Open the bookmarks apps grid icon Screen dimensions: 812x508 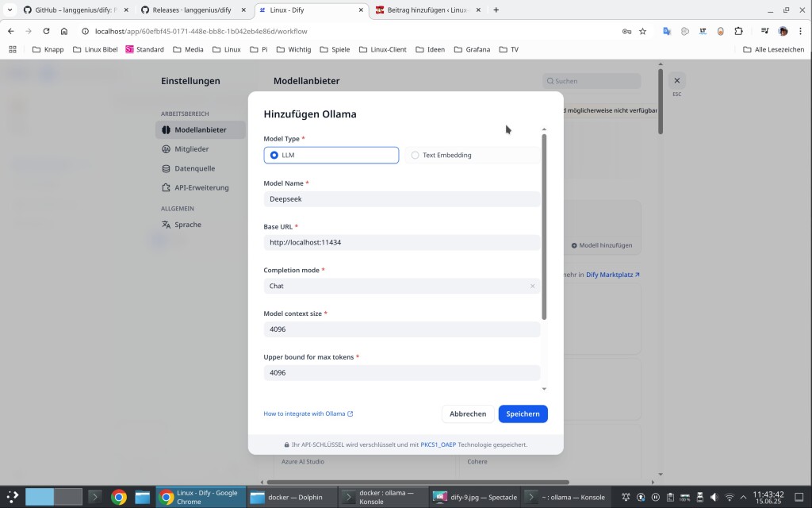coord(13,49)
